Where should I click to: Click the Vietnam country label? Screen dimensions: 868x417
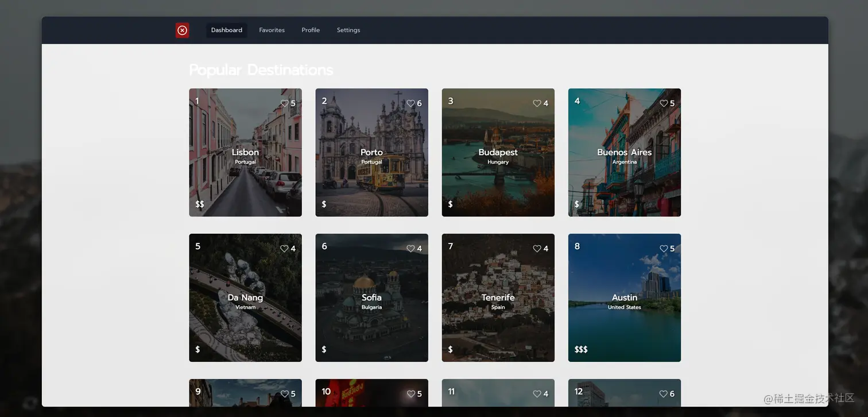(245, 308)
